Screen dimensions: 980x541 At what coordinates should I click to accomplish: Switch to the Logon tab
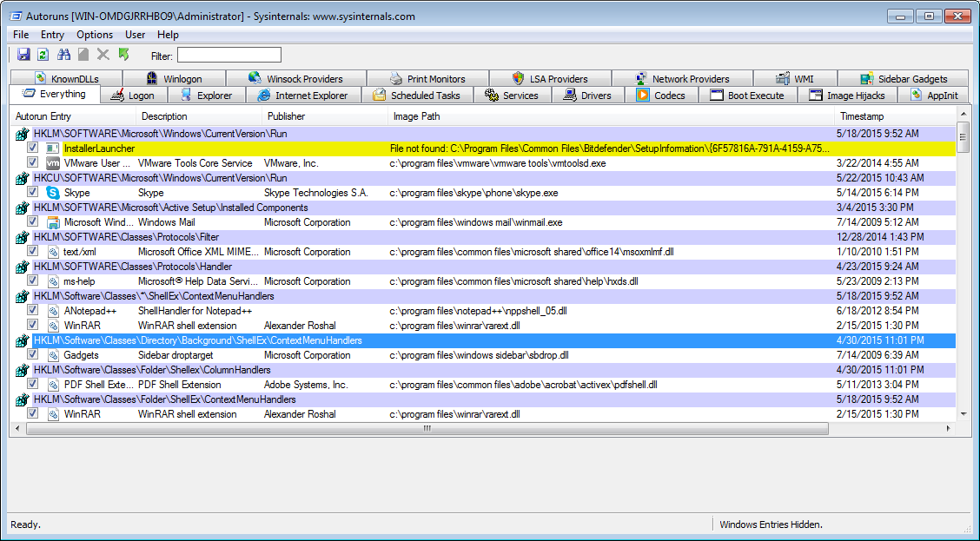[133, 95]
